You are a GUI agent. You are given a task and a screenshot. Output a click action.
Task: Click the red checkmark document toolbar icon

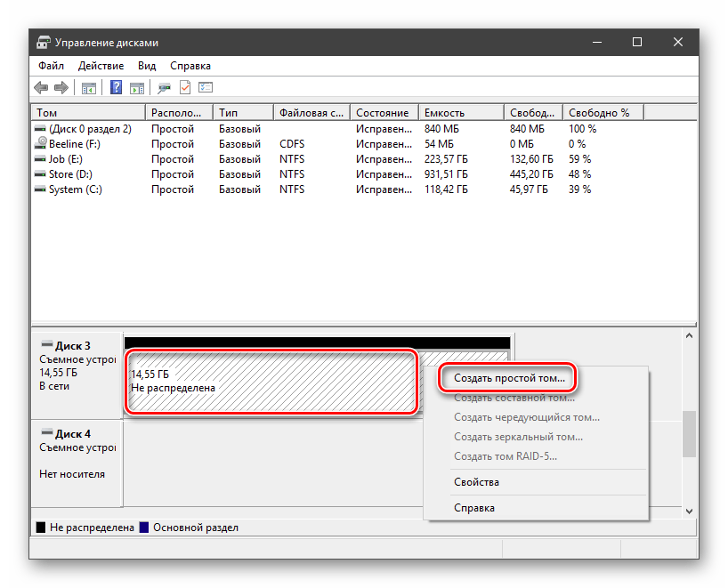(185, 87)
